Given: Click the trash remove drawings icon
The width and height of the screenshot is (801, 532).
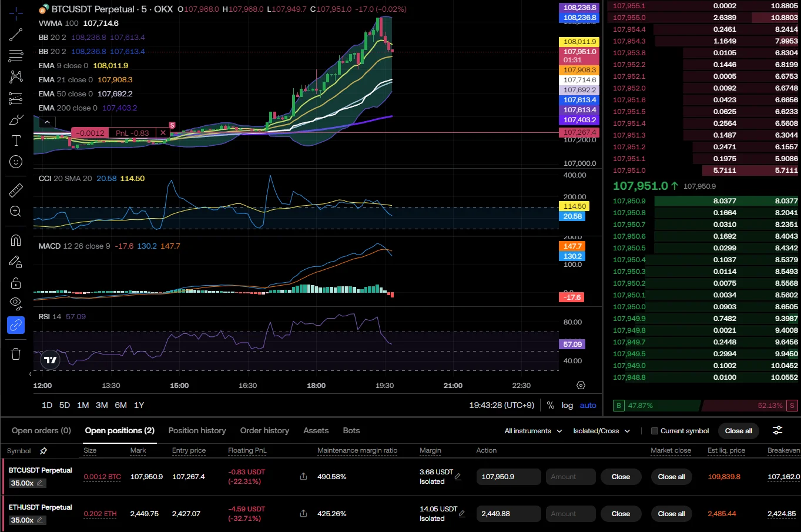Looking at the screenshot, I should pyautogui.click(x=16, y=354).
